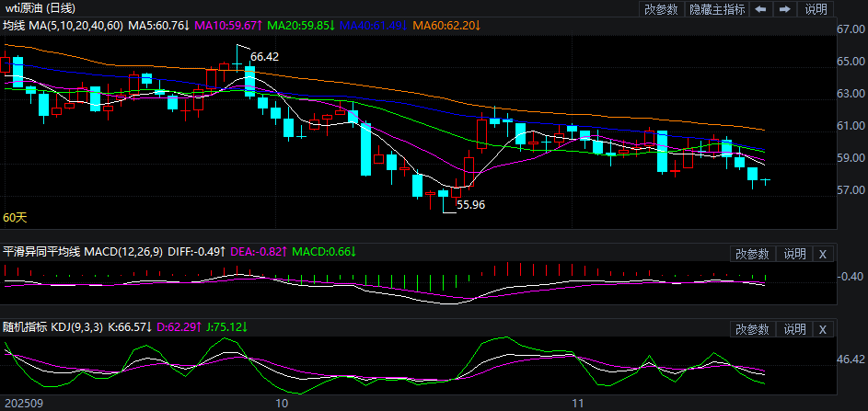Click the 55.96 low price marker
868x411 pixels.
tap(470, 205)
